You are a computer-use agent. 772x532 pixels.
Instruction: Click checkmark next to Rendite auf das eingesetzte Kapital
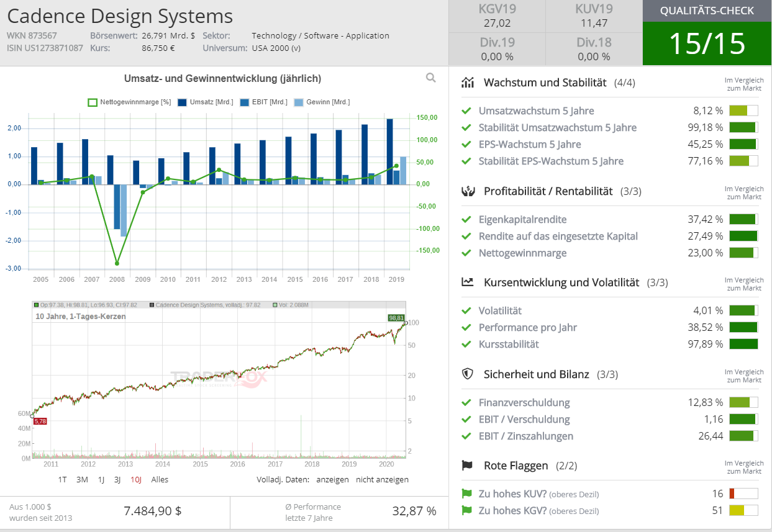tap(466, 237)
